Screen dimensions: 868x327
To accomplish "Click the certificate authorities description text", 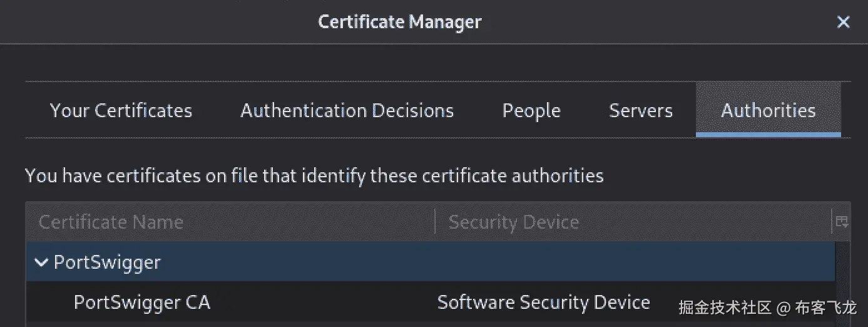I will pyautogui.click(x=314, y=175).
